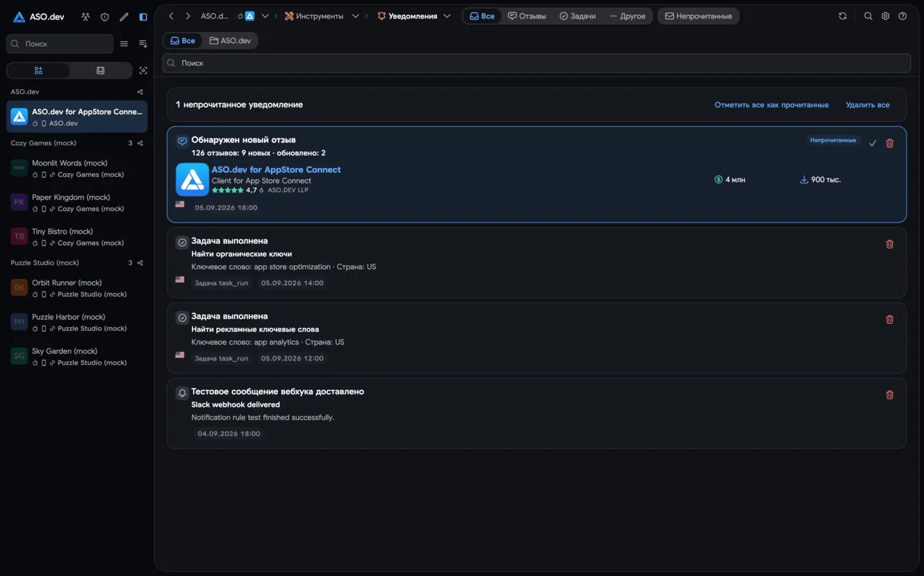Select the top Все filter tab
This screenshot has height=576, width=924.
482,16
